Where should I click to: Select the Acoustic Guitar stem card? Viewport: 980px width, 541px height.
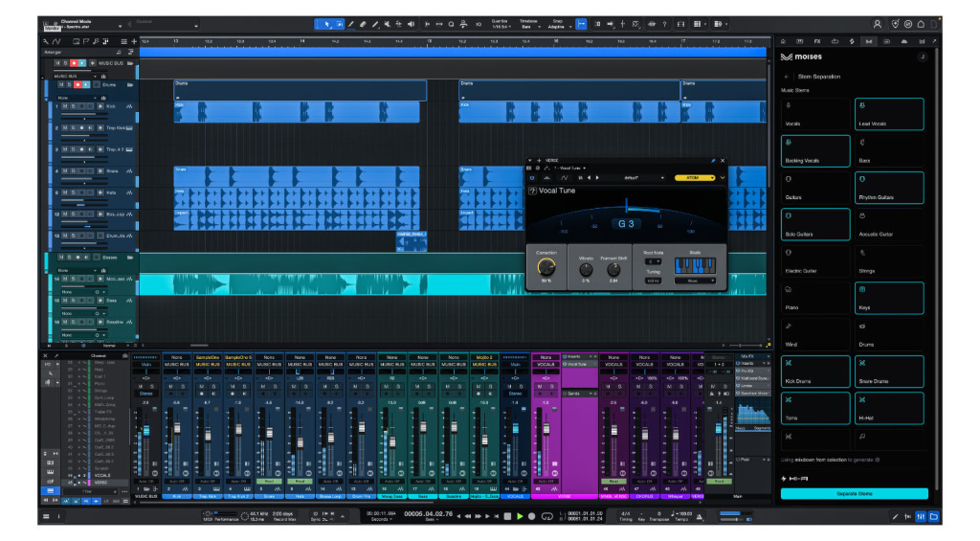889,224
